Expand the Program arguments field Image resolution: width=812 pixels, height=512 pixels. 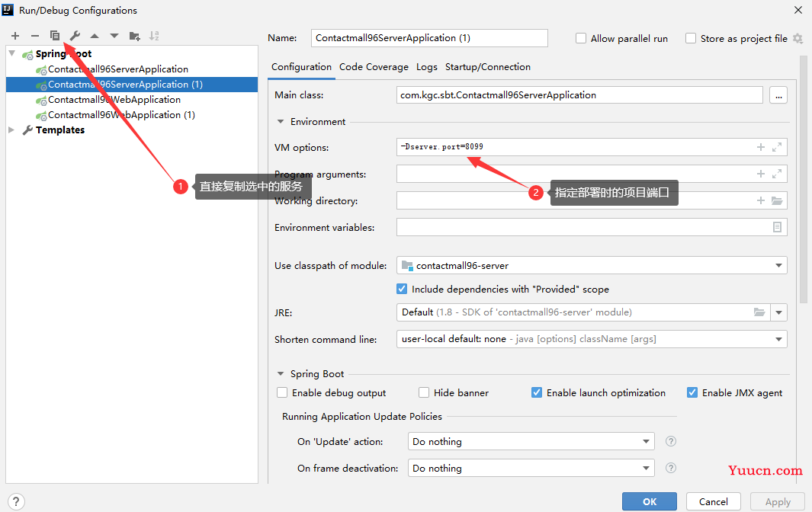point(777,174)
